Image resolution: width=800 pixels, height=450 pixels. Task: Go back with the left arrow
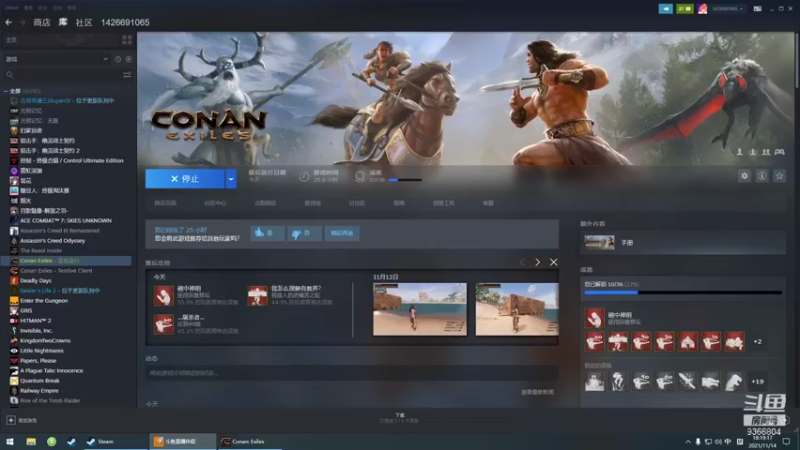click(x=9, y=22)
